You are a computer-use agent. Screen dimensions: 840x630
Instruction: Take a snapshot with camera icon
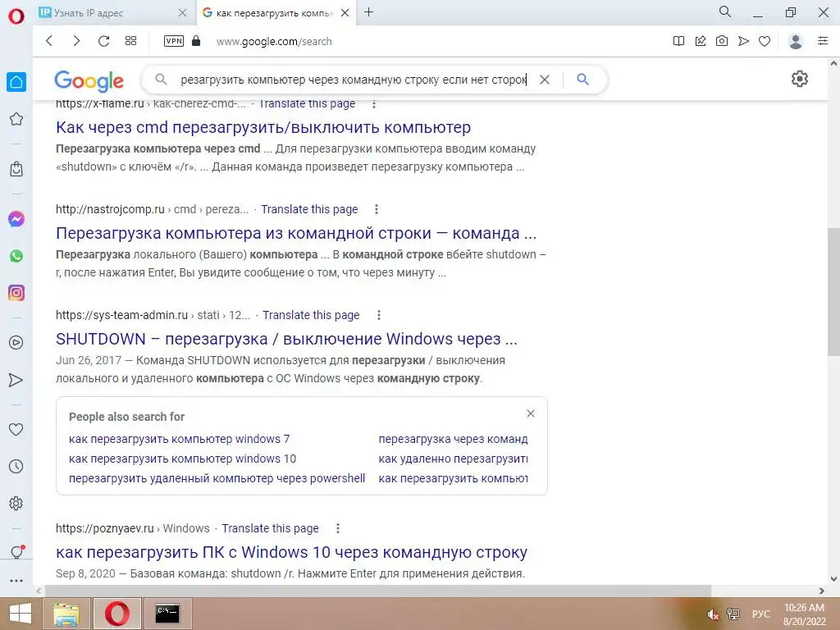coord(722,41)
